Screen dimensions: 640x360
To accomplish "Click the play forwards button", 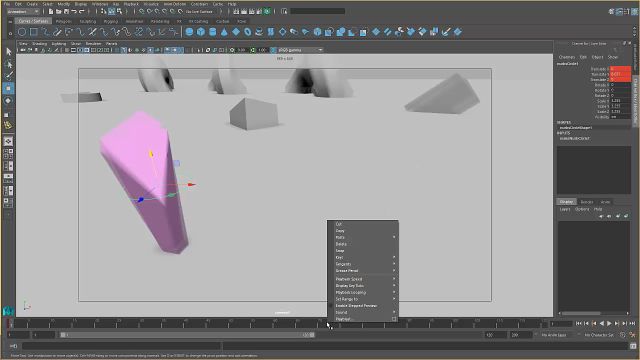I will 609,323.
